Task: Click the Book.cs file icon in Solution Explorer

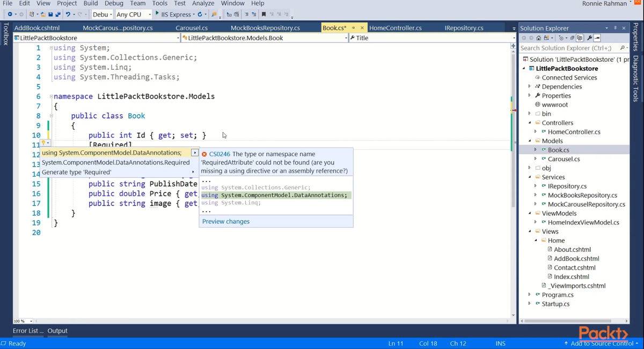Action: coord(544,150)
